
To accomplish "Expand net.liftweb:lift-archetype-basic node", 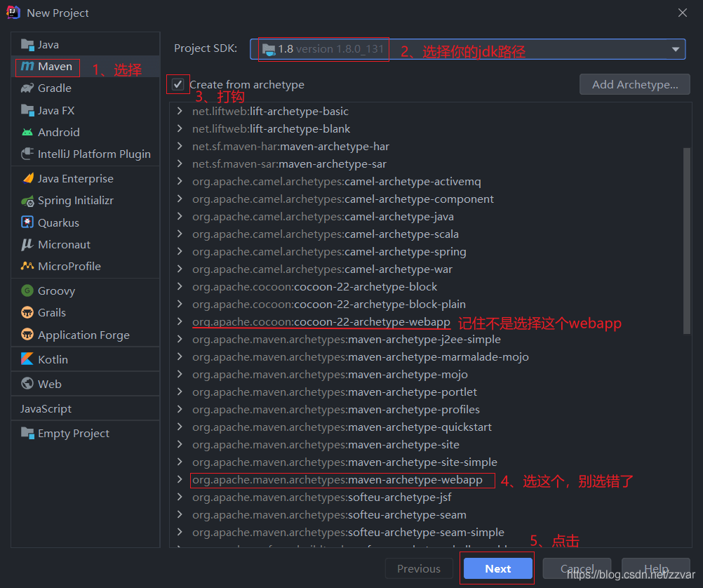I will (180, 111).
